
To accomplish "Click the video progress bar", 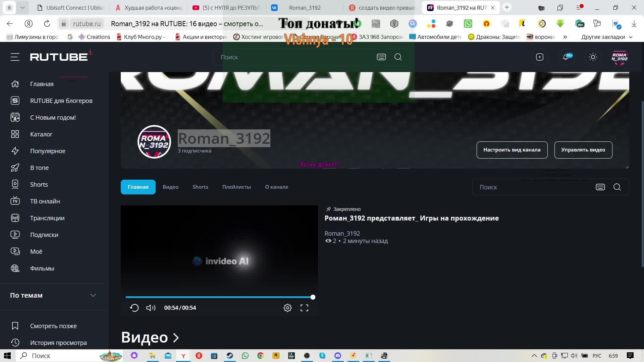I will click(x=219, y=297).
